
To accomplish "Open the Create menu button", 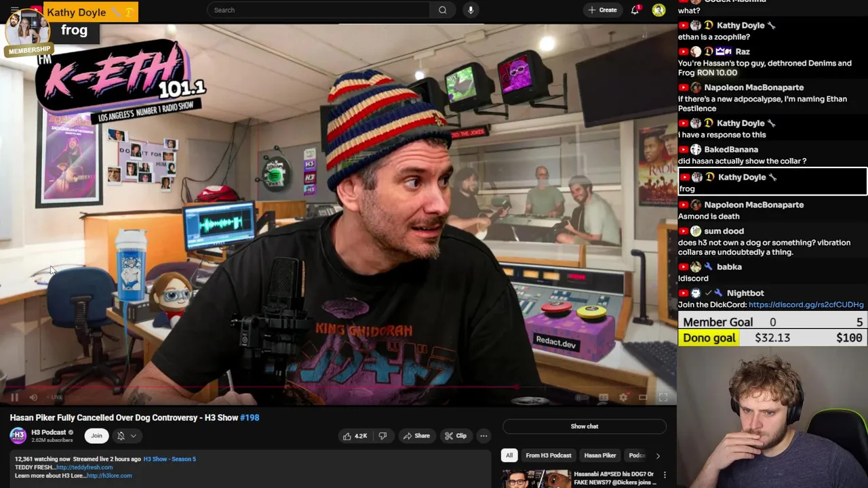I will click(x=603, y=10).
